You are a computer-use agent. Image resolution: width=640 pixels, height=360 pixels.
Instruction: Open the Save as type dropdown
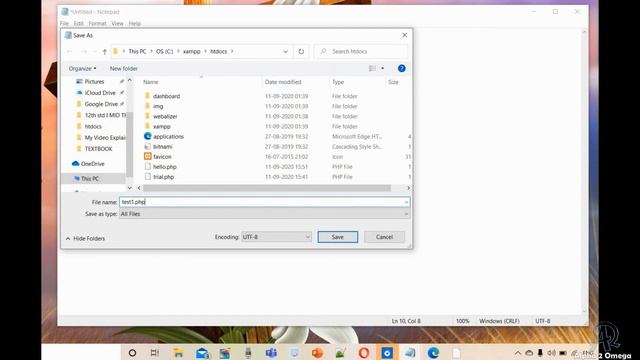(264, 214)
